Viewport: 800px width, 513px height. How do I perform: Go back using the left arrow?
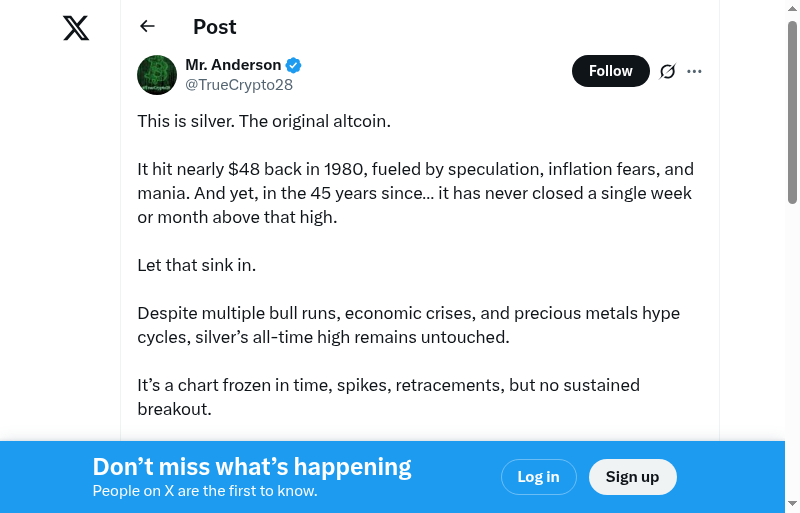147,27
